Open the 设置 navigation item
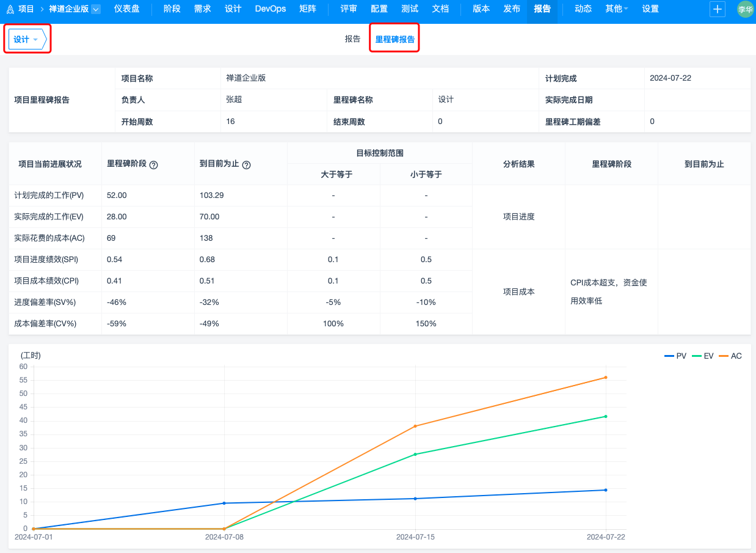 [x=650, y=9]
